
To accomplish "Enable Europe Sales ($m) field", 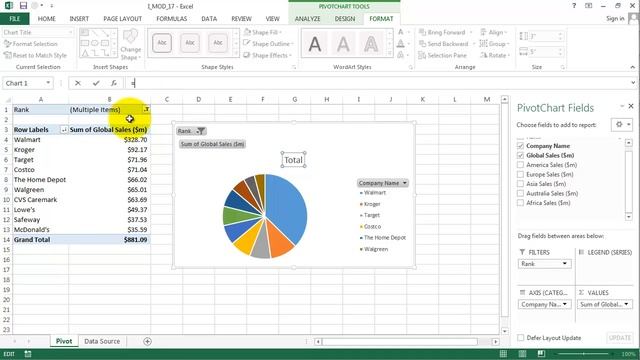I will (520, 174).
